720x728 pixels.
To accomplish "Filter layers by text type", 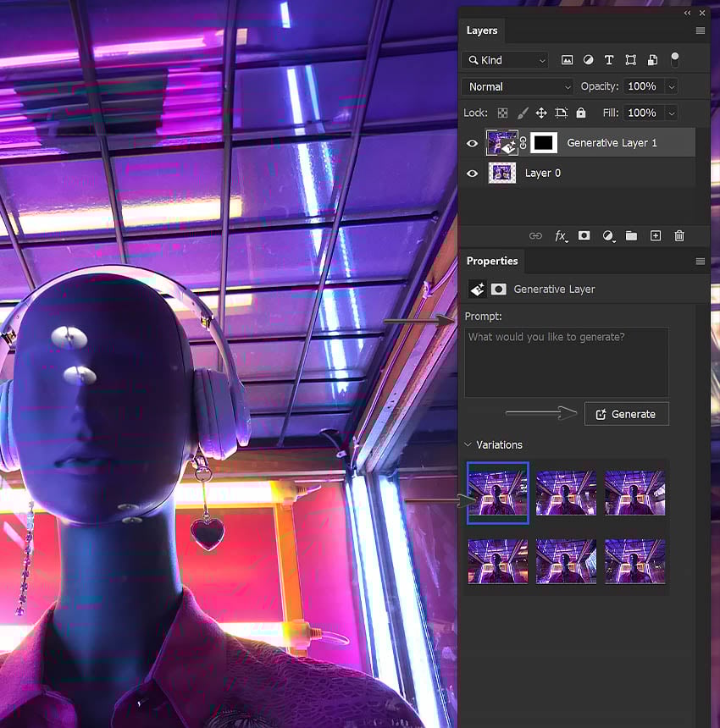I will [608, 60].
